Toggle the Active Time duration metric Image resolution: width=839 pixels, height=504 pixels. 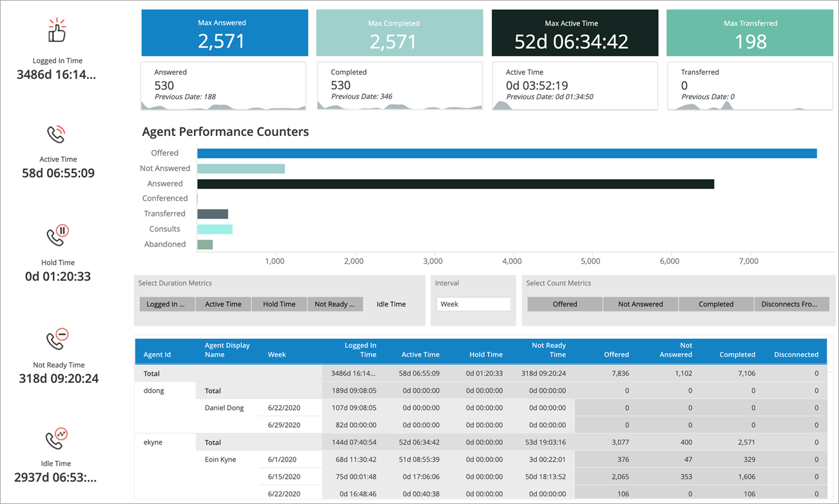[223, 304]
